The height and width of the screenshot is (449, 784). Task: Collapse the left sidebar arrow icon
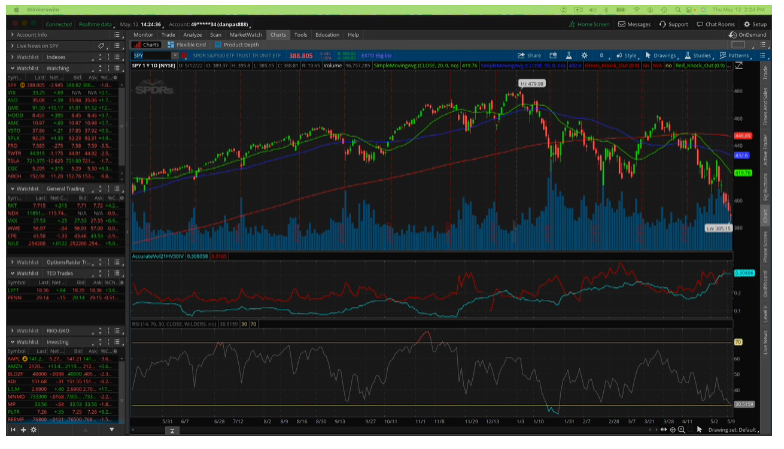[13, 430]
